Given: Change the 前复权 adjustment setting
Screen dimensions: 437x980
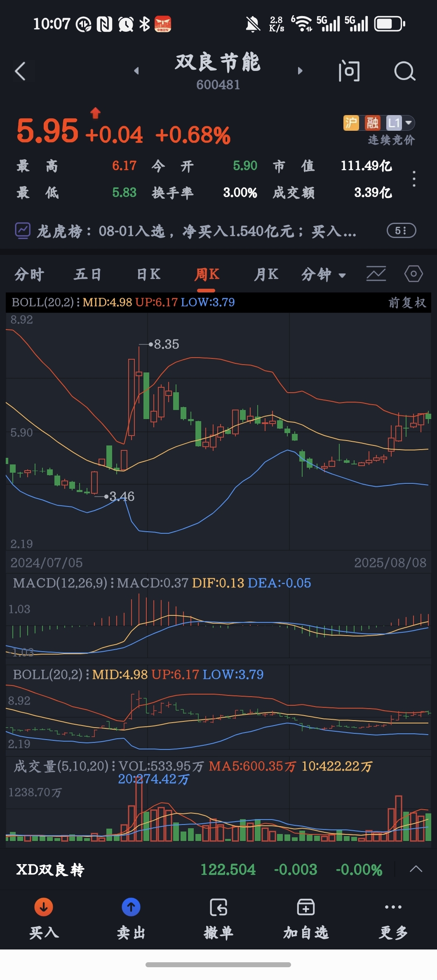Looking at the screenshot, I should [407, 303].
